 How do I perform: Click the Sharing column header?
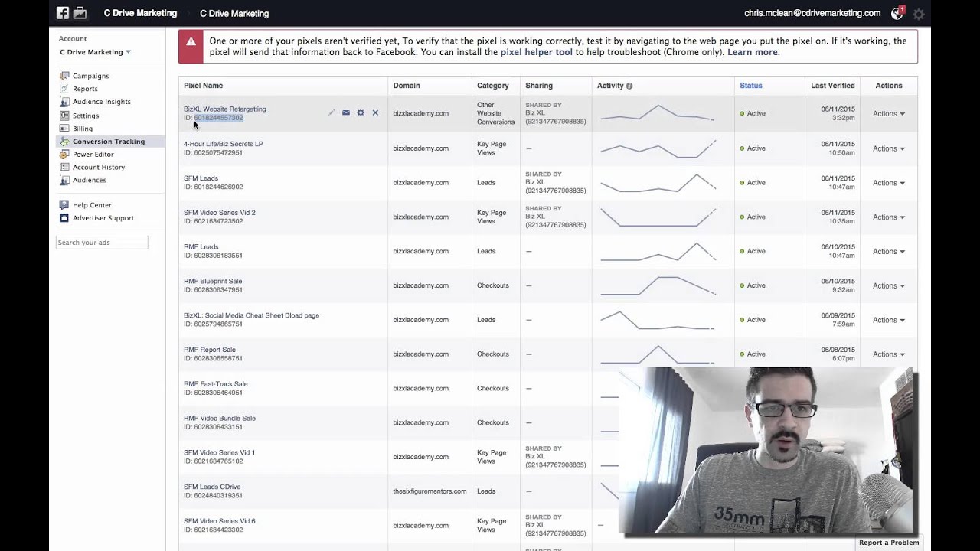[x=539, y=86]
